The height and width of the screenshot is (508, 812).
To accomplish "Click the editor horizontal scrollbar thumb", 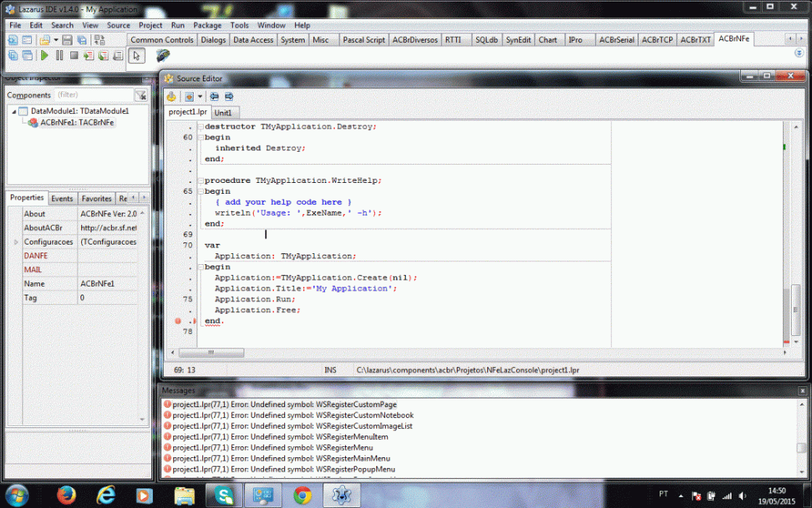I will point(211,353).
